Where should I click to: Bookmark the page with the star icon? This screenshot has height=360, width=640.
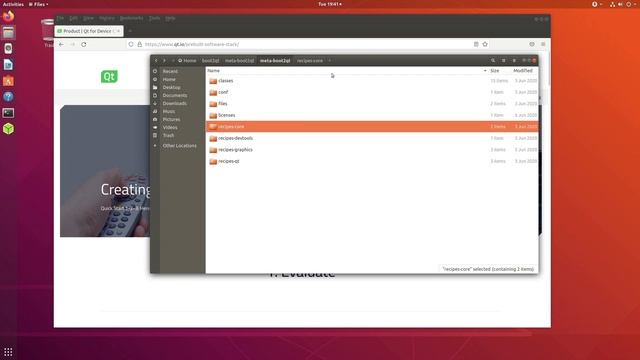(x=485, y=44)
